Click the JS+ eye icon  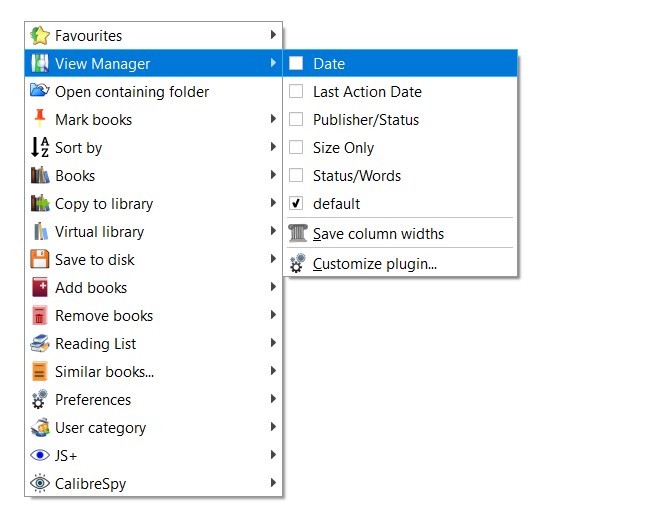pyautogui.click(x=40, y=456)
